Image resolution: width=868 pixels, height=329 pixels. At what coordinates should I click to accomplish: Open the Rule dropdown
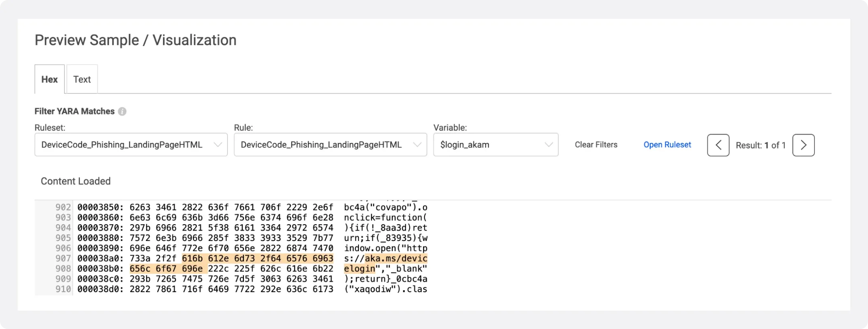330,144
